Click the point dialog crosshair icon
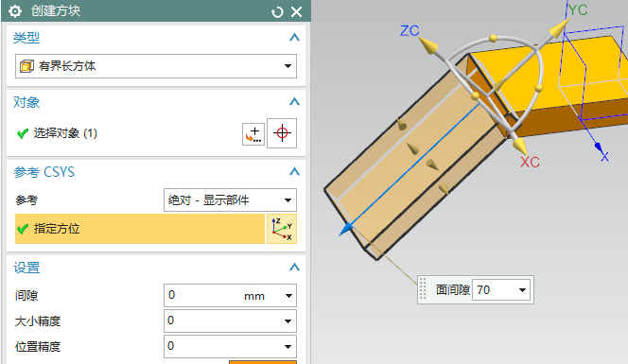Image resolution: width=628 pixels, height=364 pixels. [x=282, y=133]
